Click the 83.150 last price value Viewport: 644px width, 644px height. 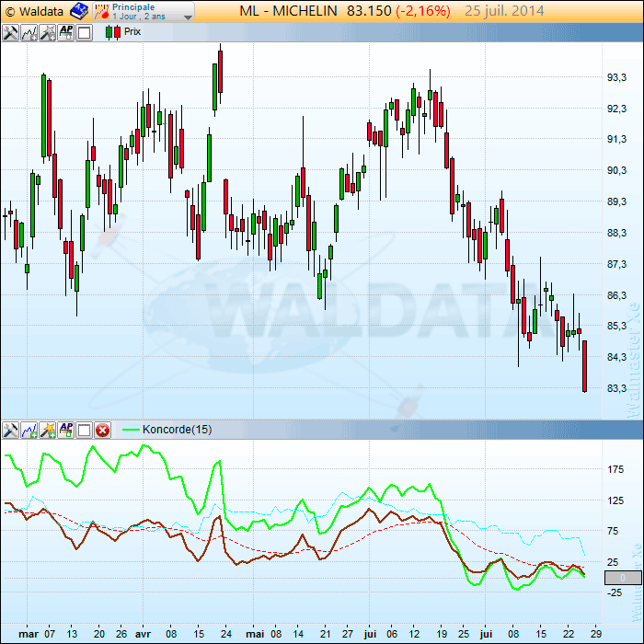pyautogui.click(x=369, y=11)
